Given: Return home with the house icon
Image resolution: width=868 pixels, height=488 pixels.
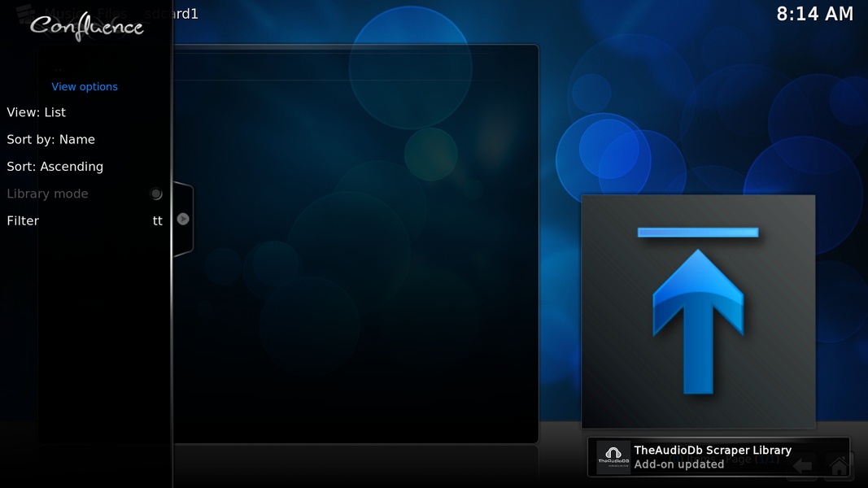Looking at the screenshot, I should pos(839,466).
